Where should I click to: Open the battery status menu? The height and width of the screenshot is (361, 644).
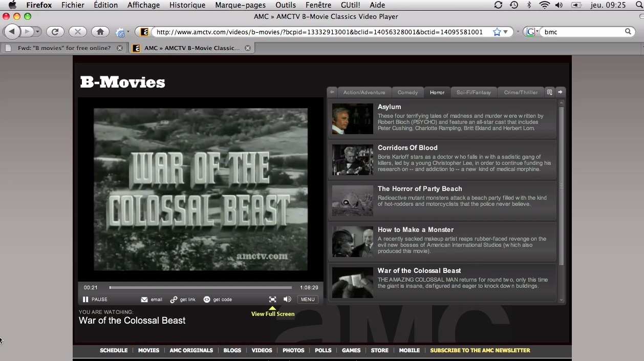[576, 5]
